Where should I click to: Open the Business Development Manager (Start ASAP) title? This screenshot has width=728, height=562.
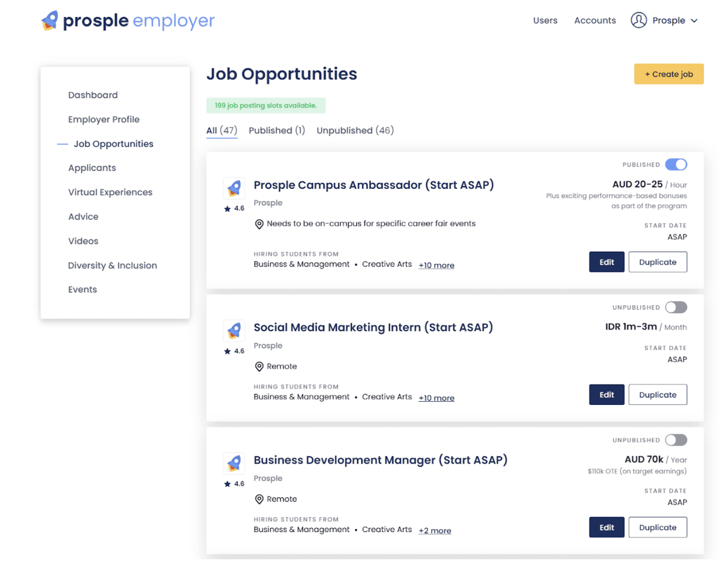click(380, 460)
